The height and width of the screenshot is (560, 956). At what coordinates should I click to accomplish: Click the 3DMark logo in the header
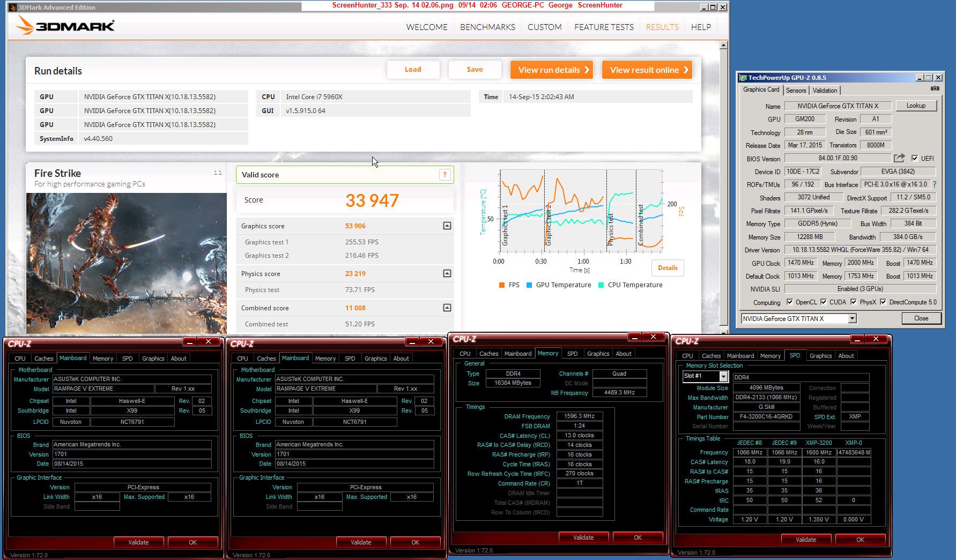(65, 25)
